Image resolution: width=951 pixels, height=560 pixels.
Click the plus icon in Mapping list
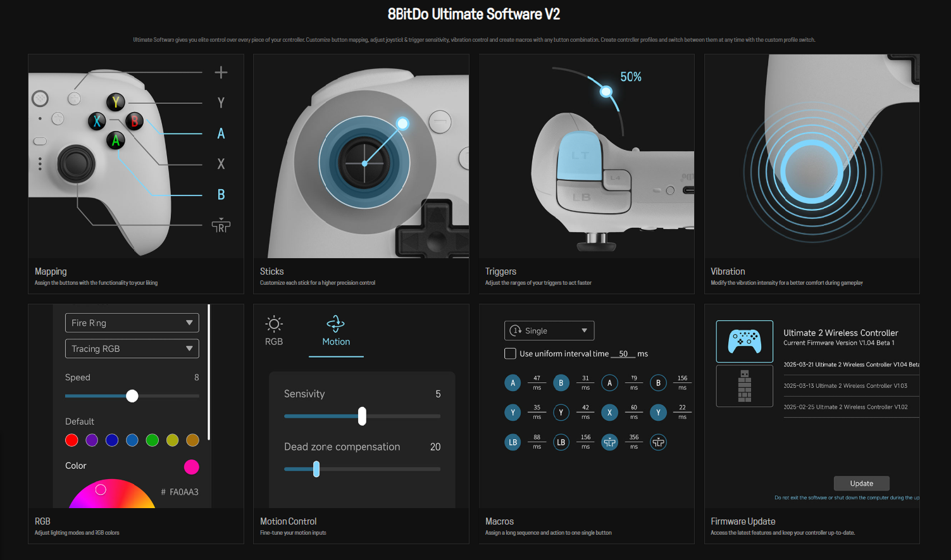[221, 72]
